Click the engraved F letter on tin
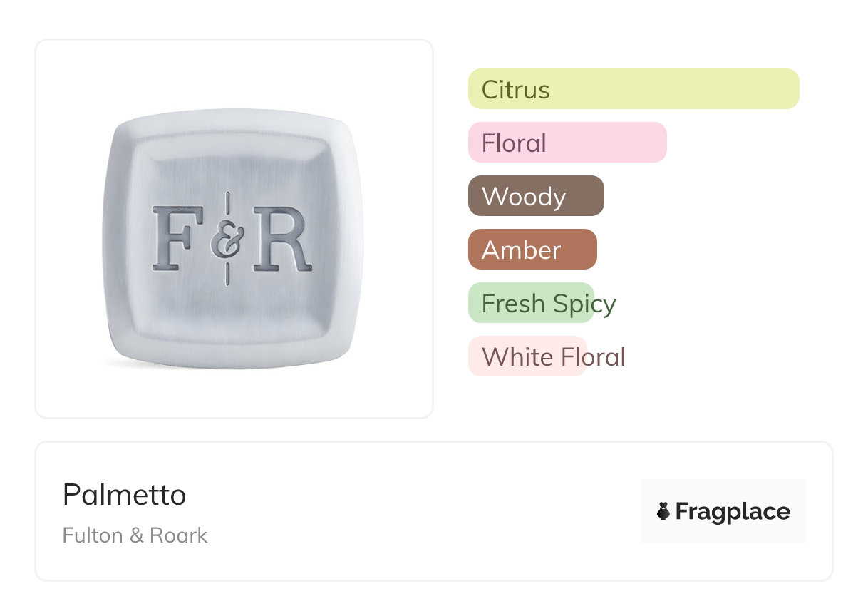868x616 pixels. coord(177,239)
